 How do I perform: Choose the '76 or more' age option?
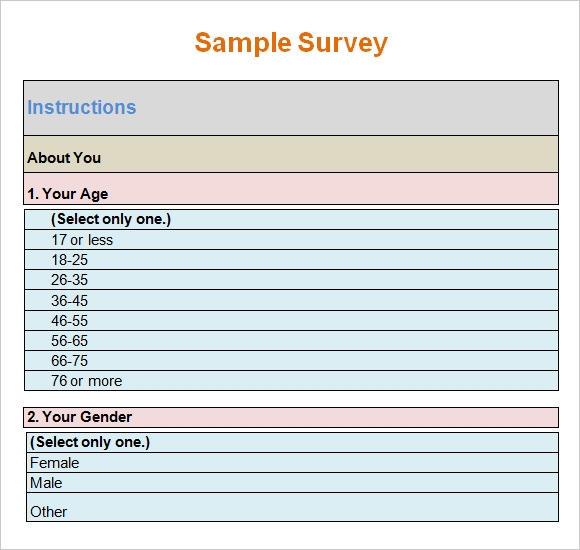tap(291, 381)
